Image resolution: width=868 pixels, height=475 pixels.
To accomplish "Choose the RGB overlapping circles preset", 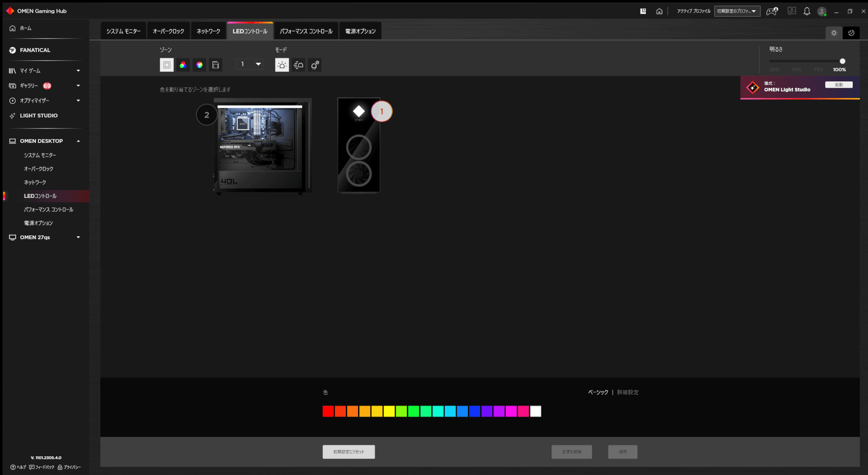I will [183, 65].
